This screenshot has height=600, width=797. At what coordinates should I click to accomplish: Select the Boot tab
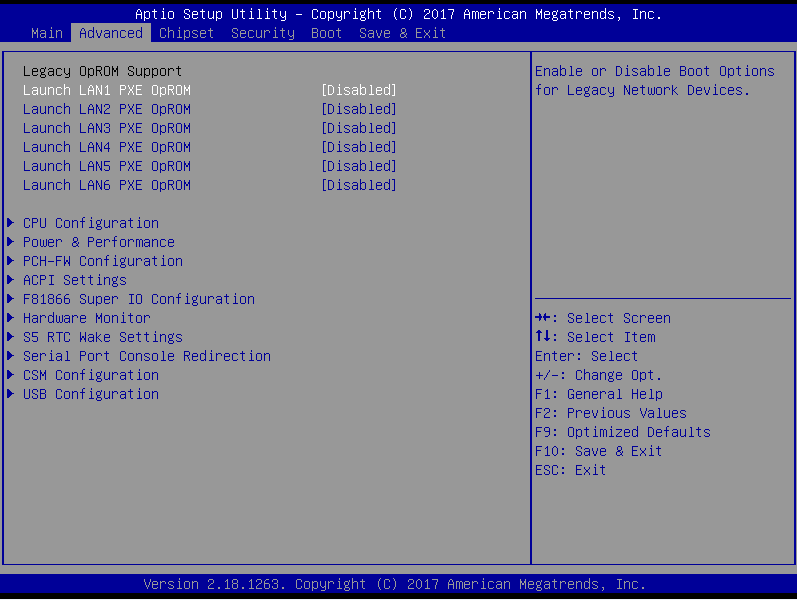tap(326, 33)
